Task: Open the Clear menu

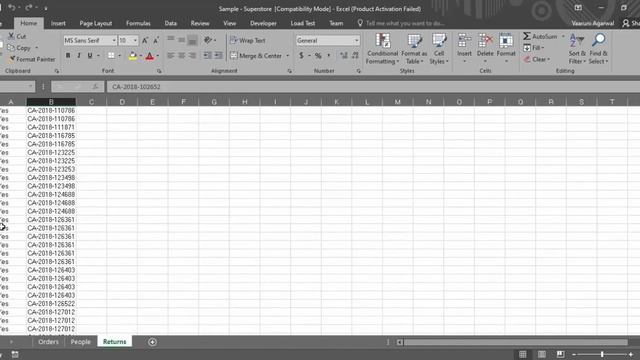Action: 536,59
